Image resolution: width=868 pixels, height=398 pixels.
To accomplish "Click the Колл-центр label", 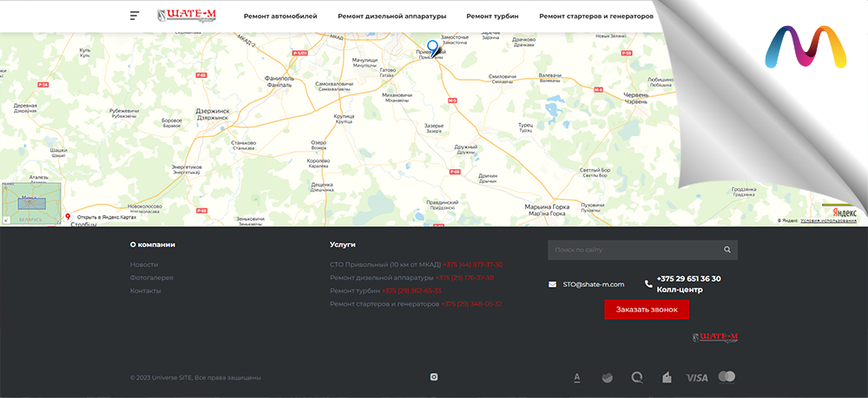I will 680,290.
